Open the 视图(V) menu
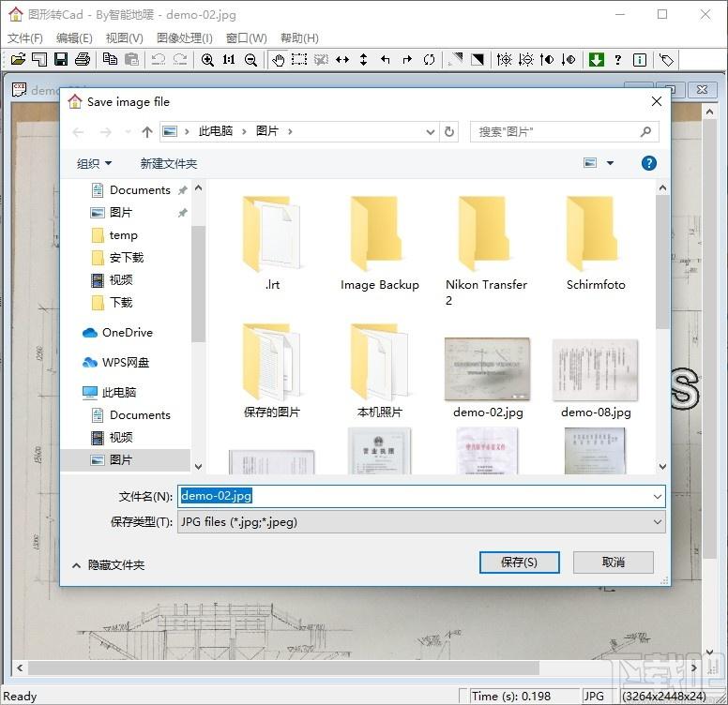The height and width of the screenshot is (705, 728). [x=125, y=38]
